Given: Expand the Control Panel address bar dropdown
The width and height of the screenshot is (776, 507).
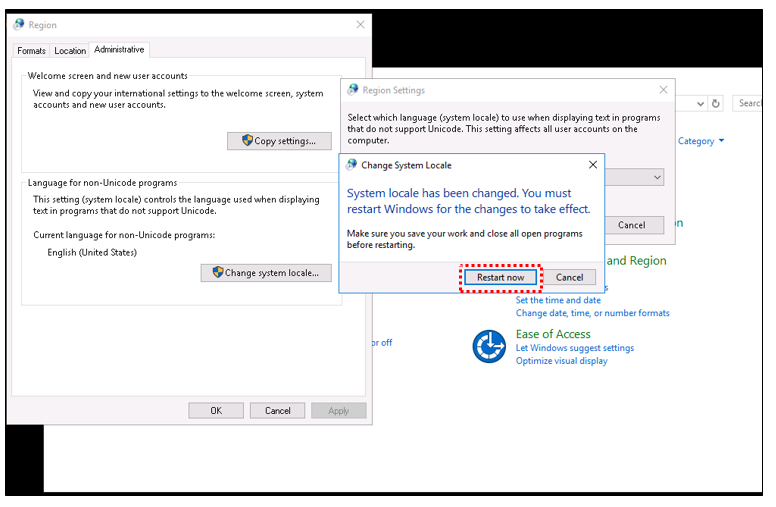Looking at the screenshot, I should point(700,103).
